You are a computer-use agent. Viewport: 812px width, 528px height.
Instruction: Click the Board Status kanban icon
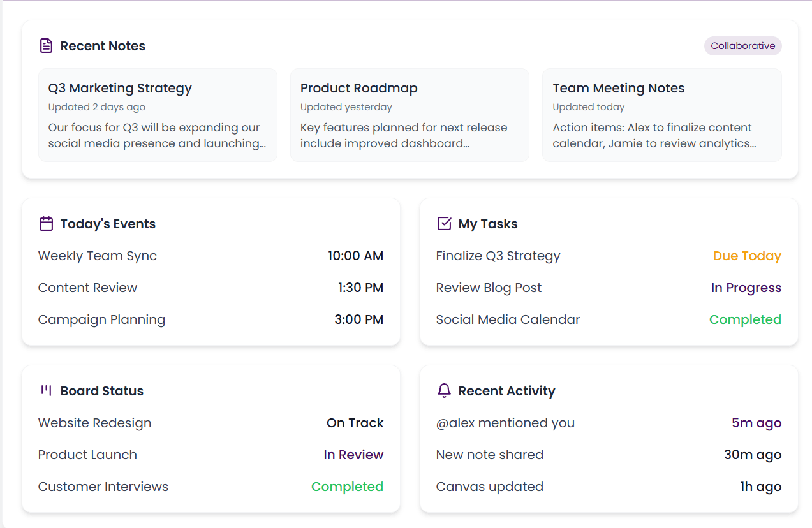[46, 390]
